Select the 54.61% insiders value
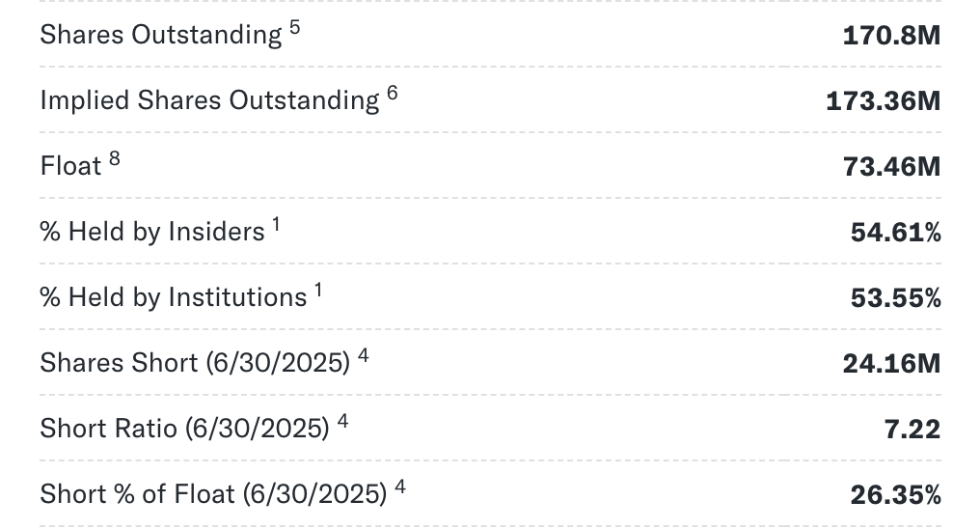 pos(895,233)
